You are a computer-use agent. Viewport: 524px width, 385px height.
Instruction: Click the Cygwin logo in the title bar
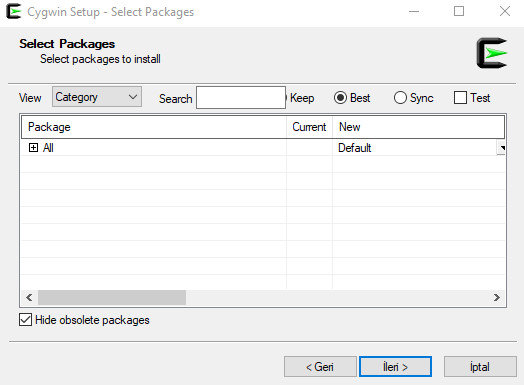tap(14, 11)
